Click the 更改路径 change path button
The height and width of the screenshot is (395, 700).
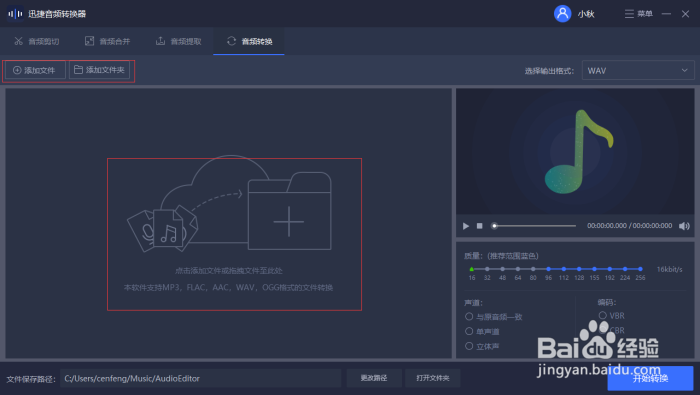(374, 378)
